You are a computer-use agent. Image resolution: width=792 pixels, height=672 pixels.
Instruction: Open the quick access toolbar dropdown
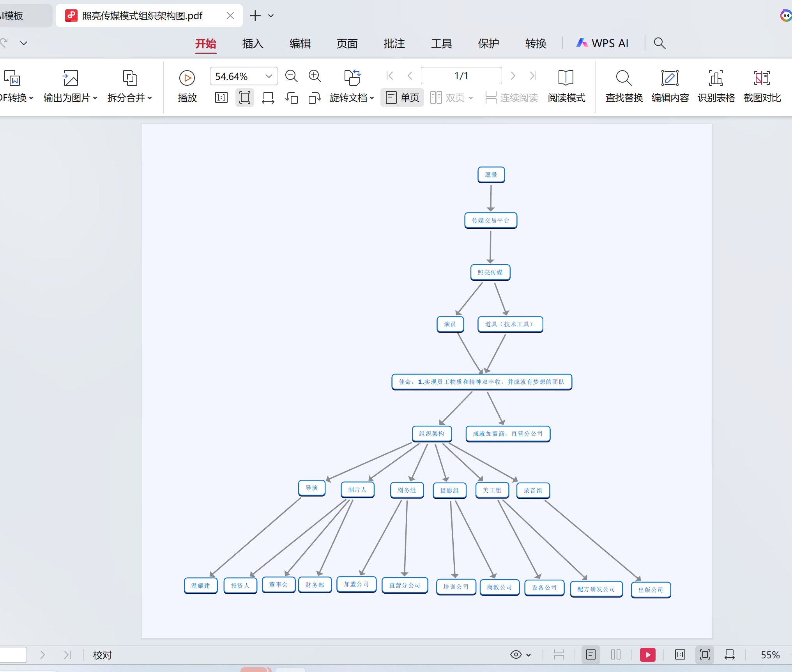click(24, 43)
